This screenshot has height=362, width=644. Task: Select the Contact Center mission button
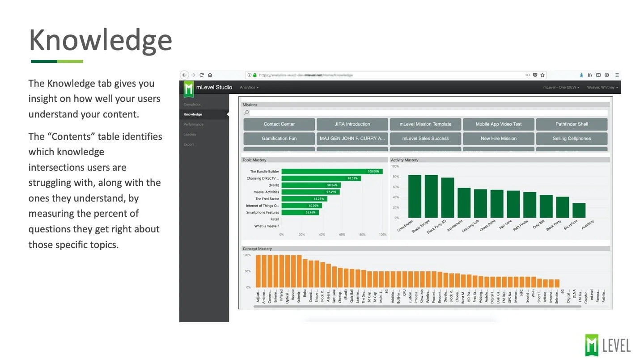point(279,124)
